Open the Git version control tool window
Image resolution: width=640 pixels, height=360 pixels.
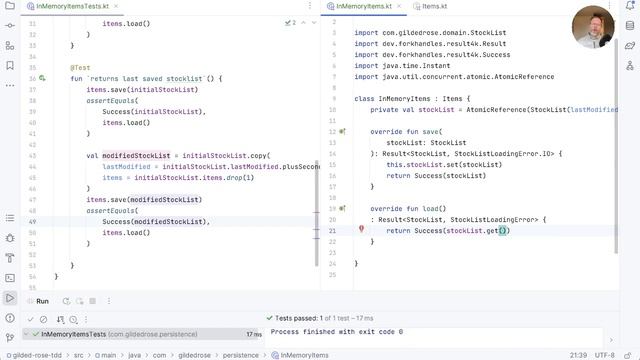point(10,338)
